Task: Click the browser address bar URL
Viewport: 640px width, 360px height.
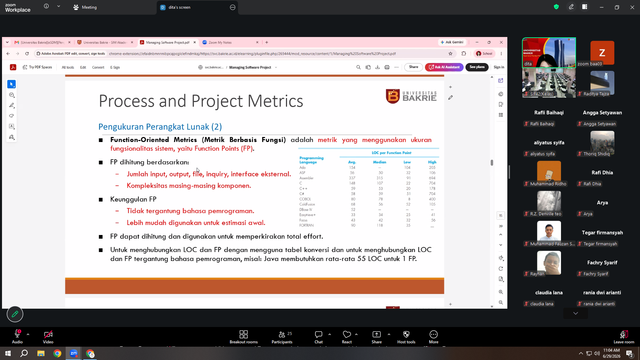Action: pos(252,53)
